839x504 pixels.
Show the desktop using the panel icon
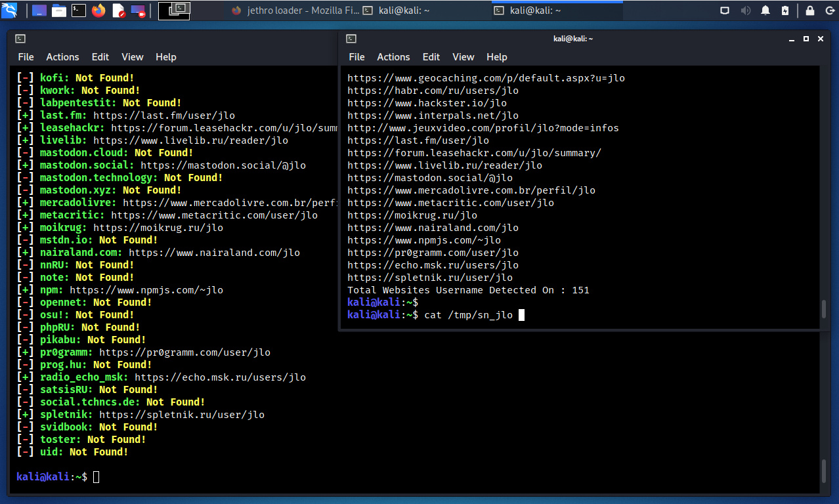[39, 10]
